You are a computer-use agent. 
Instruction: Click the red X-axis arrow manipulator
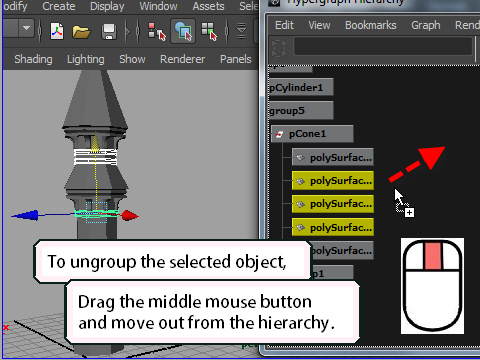click(x=130, y=215)
